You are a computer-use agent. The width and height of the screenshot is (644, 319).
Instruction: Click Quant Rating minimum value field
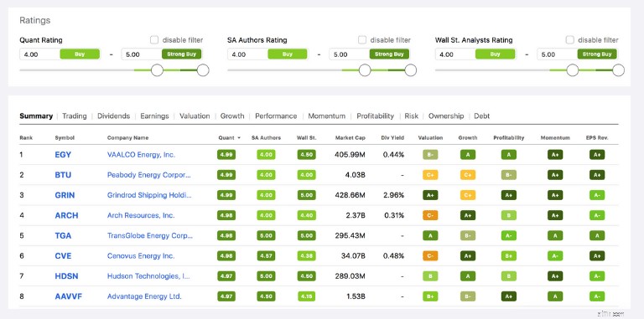coord(60,54)
